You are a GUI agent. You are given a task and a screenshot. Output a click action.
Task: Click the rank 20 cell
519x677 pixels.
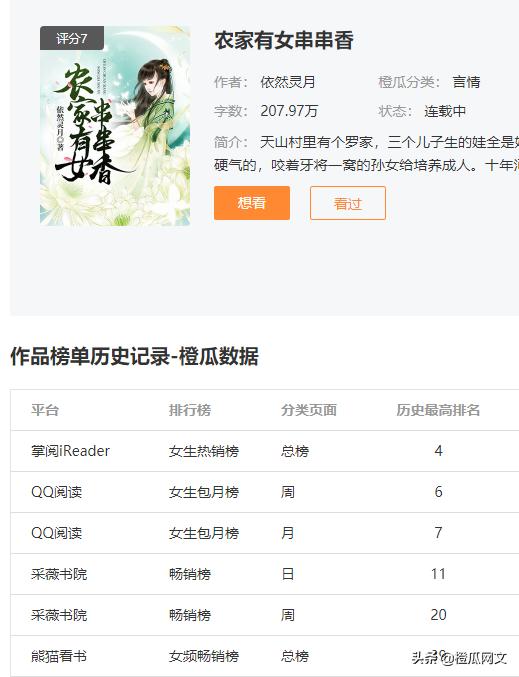click(x=438, y=615)
